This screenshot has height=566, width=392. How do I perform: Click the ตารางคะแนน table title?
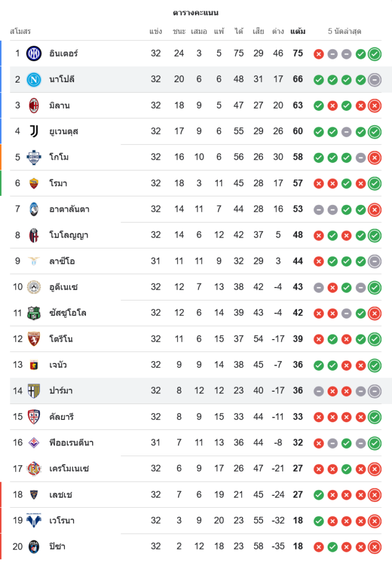coord(196,12)
